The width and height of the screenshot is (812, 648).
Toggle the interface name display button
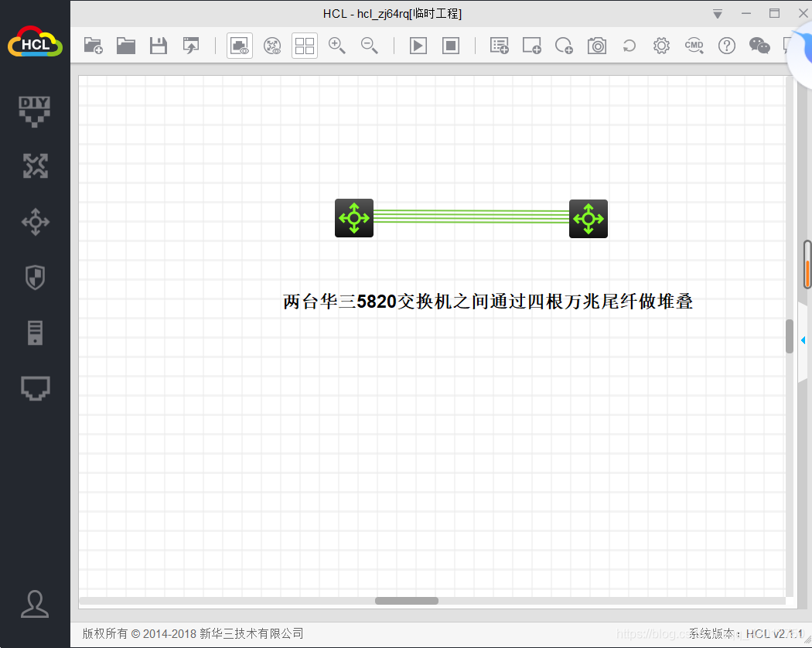pyautogui.click(x=240, y=46)
